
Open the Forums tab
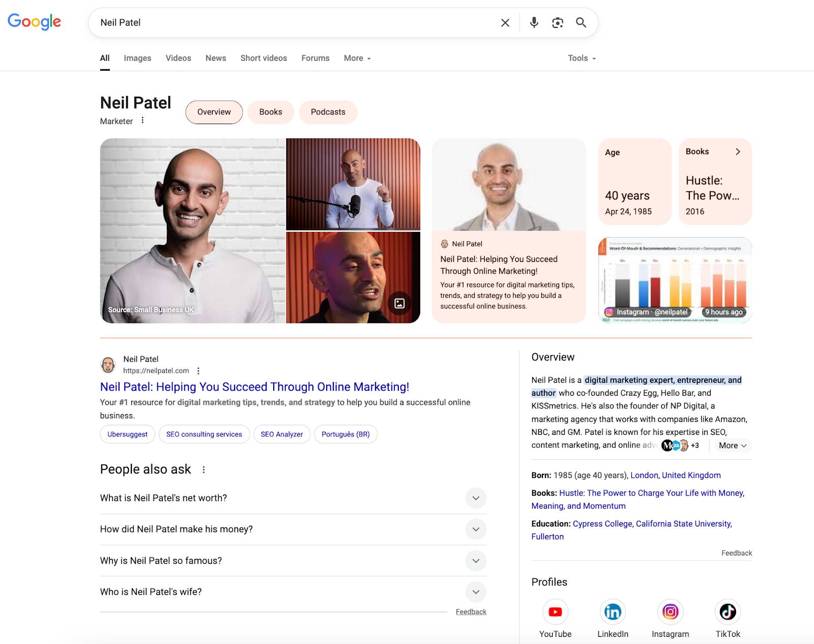(x=315, y=58)
